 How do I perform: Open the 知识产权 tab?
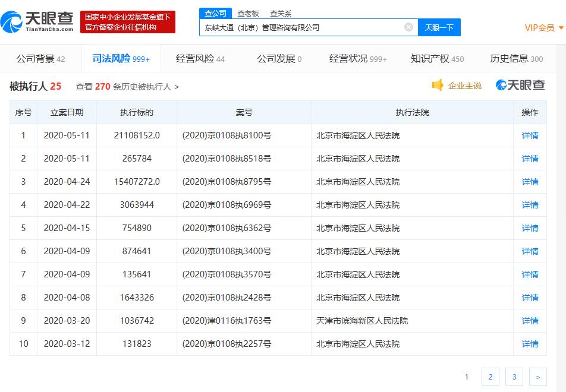pos(437,59)
